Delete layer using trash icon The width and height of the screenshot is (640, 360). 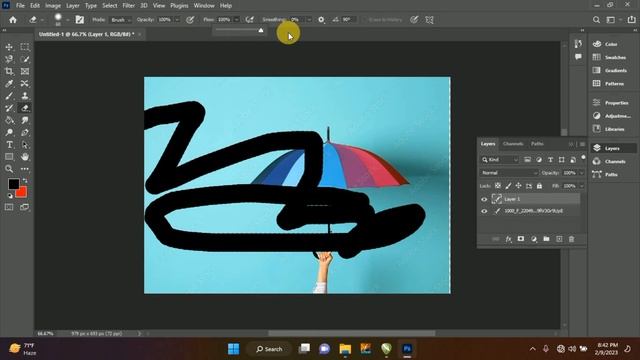click(571, 239)
